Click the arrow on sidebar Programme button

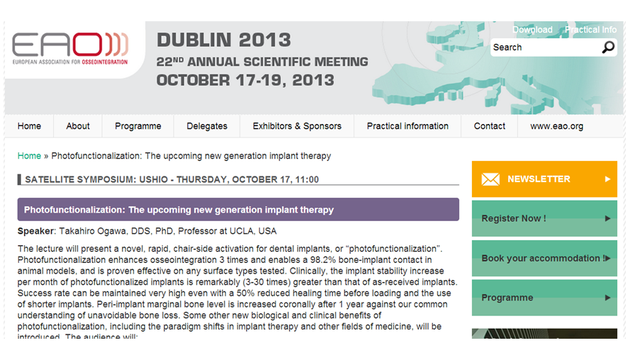coord(608,298)
